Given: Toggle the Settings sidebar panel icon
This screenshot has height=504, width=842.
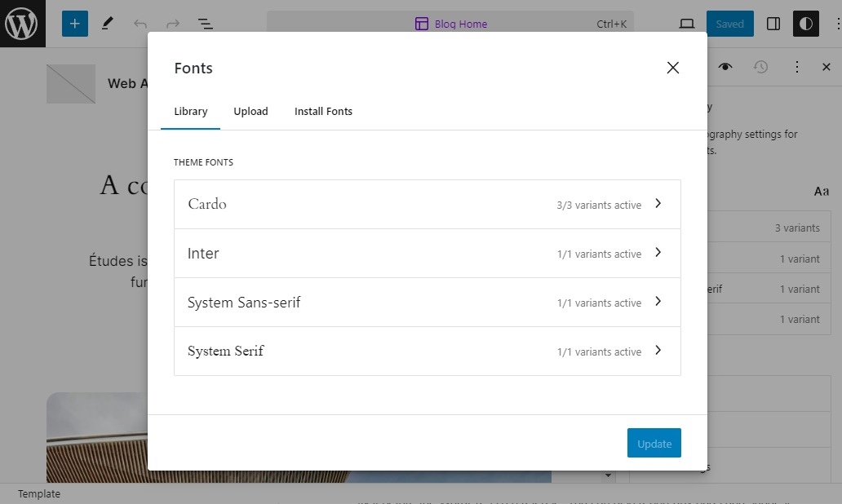Looking at the screenshot, I should coord(773,24).
